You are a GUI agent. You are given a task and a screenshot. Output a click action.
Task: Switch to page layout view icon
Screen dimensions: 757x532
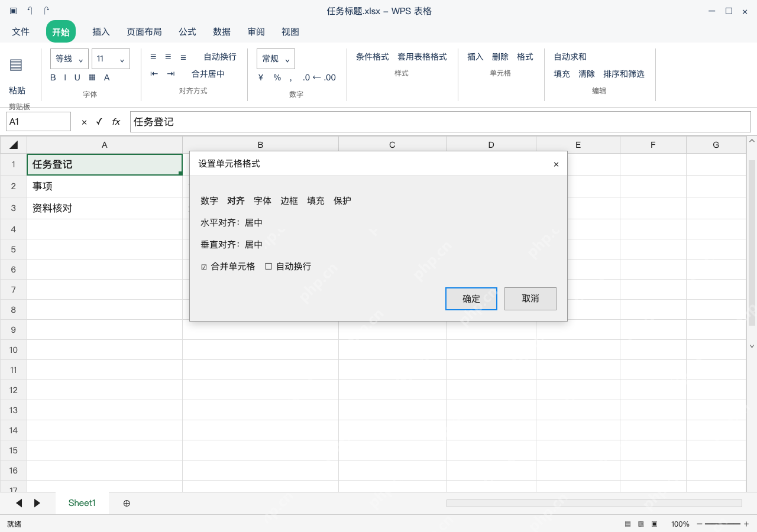click(x=640, y=524)
